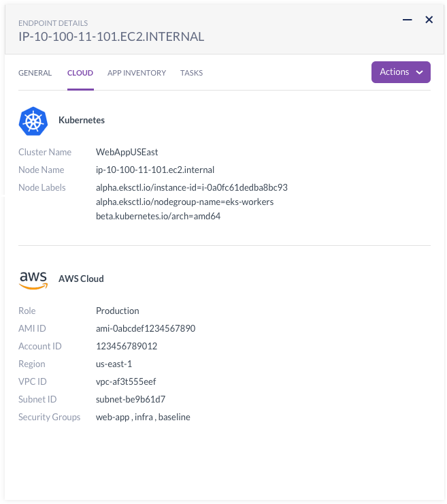Click the Account ID value 123456789012

coord(127,346)
